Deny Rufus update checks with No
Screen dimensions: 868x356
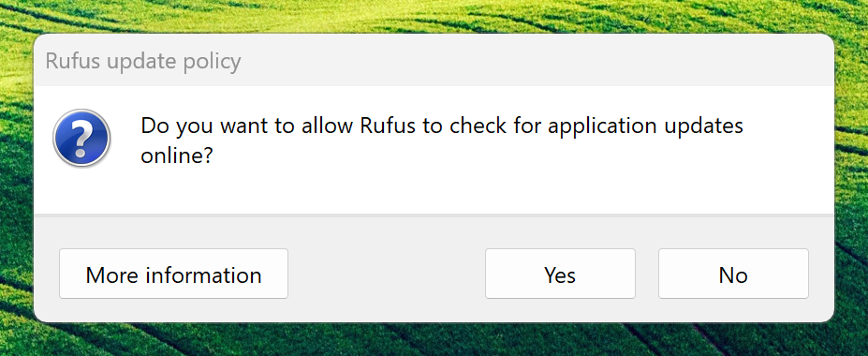[x=733, y=274]
